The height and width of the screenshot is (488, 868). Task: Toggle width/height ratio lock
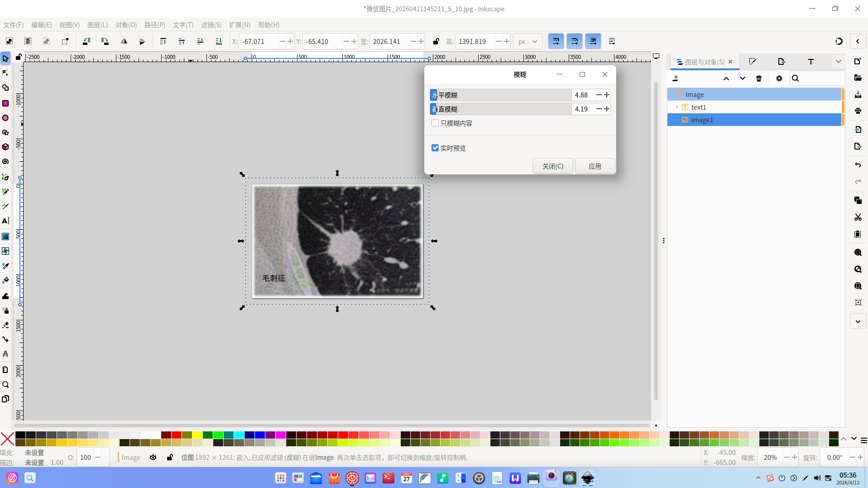tap(436, 41)
